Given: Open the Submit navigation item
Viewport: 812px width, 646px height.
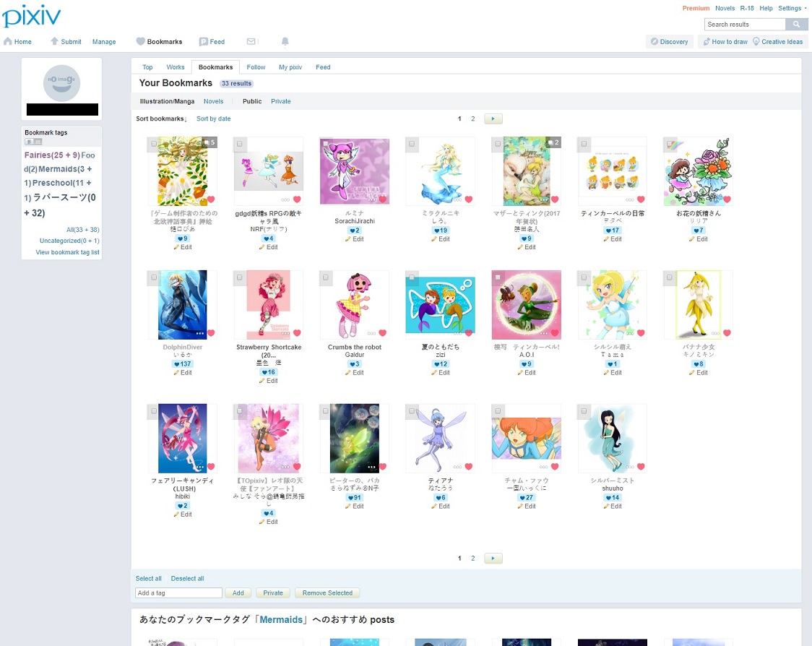Looking at the screenshot, I should 66,41.
